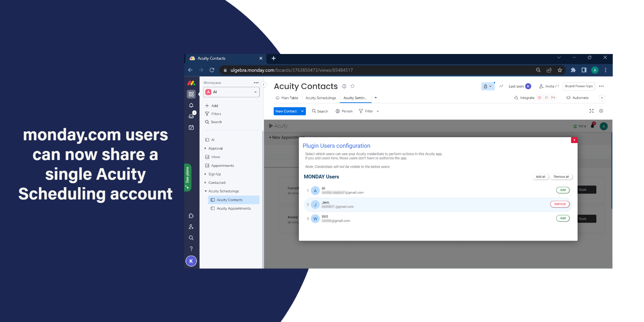Expand the Approval folder in the sidebar

coord(205,148)
